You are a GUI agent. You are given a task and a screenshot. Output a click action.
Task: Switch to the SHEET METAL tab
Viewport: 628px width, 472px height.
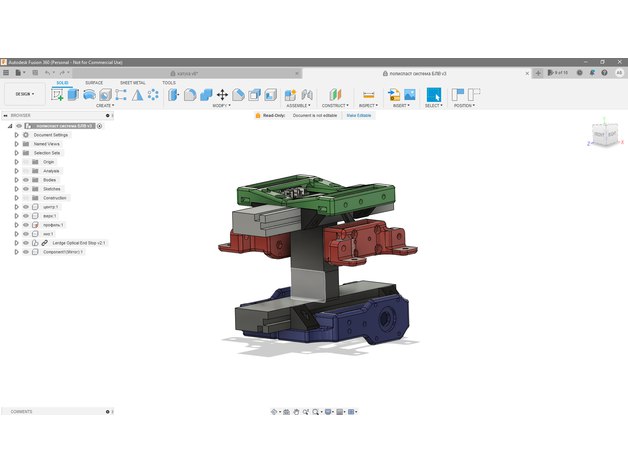tap(133, 83)
